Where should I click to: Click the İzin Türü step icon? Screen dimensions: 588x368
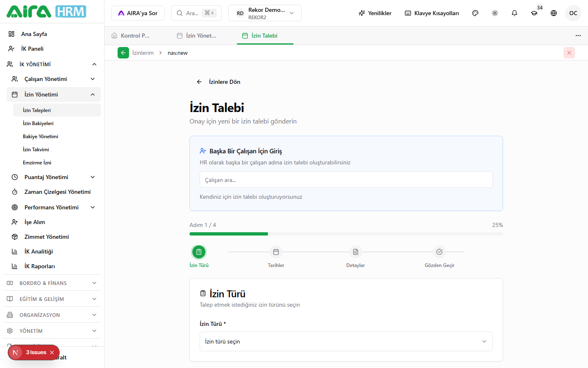[x=199, y=252]
